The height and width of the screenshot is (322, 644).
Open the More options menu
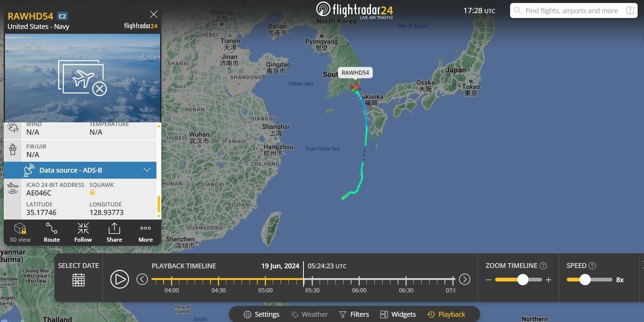point(146,232)
